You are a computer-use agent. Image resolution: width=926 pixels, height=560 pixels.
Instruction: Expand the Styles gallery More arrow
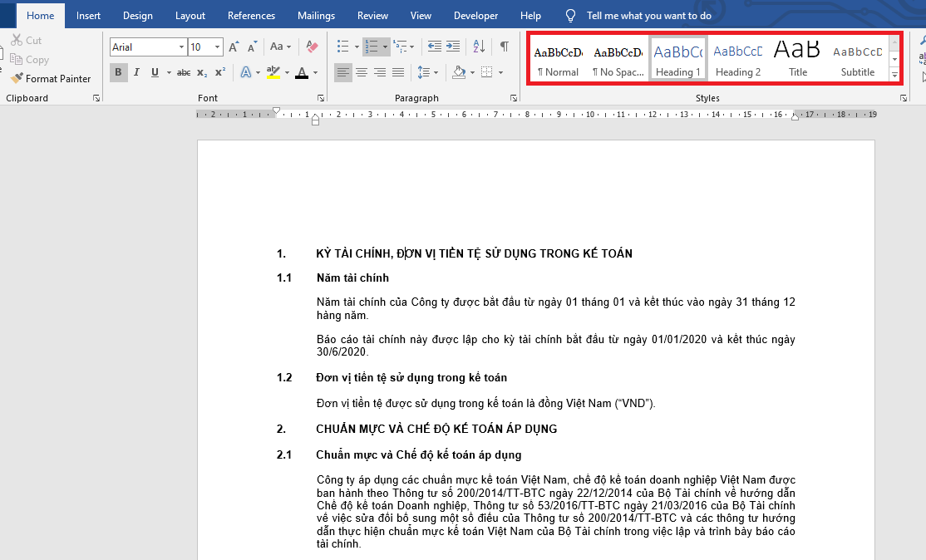point(894,75)
